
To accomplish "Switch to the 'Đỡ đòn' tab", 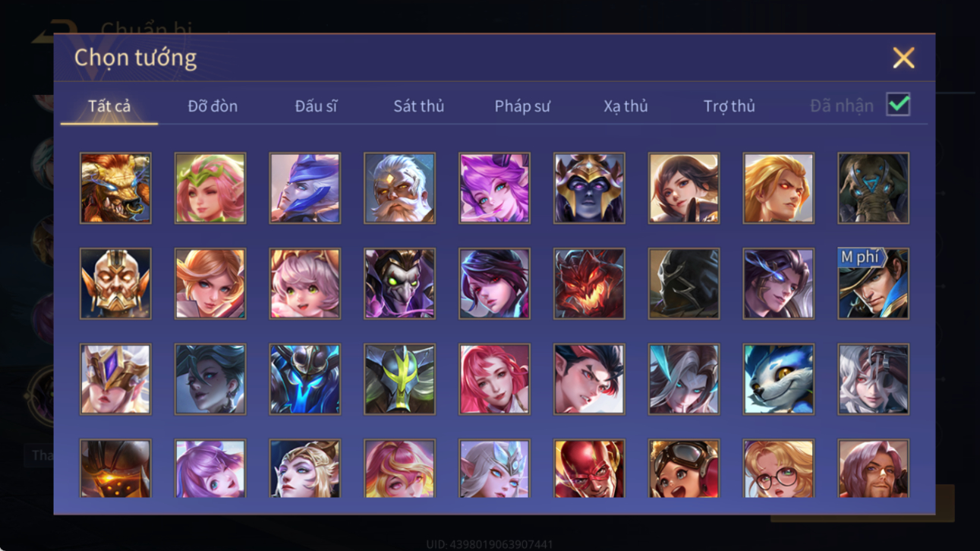I will point(213,106).
